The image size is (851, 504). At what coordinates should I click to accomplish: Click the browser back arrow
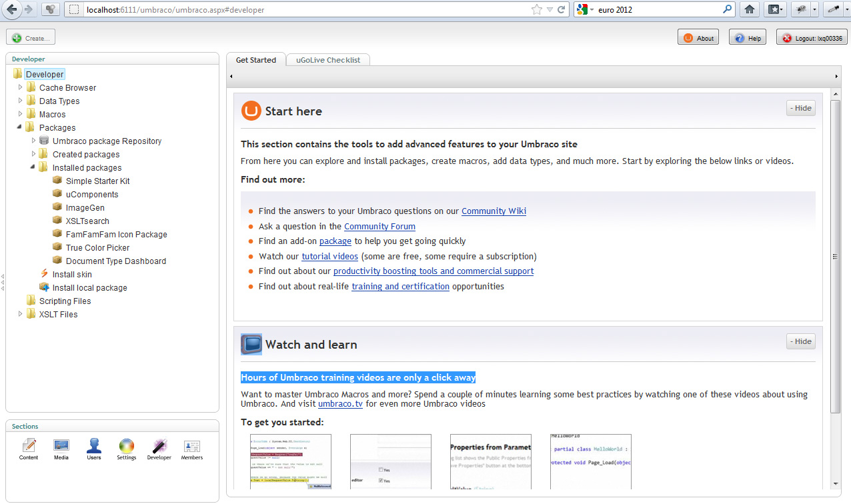11,9
